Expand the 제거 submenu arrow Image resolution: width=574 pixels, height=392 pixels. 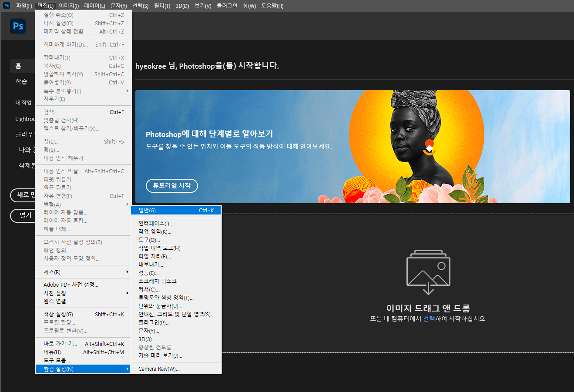tap(127, 271)
